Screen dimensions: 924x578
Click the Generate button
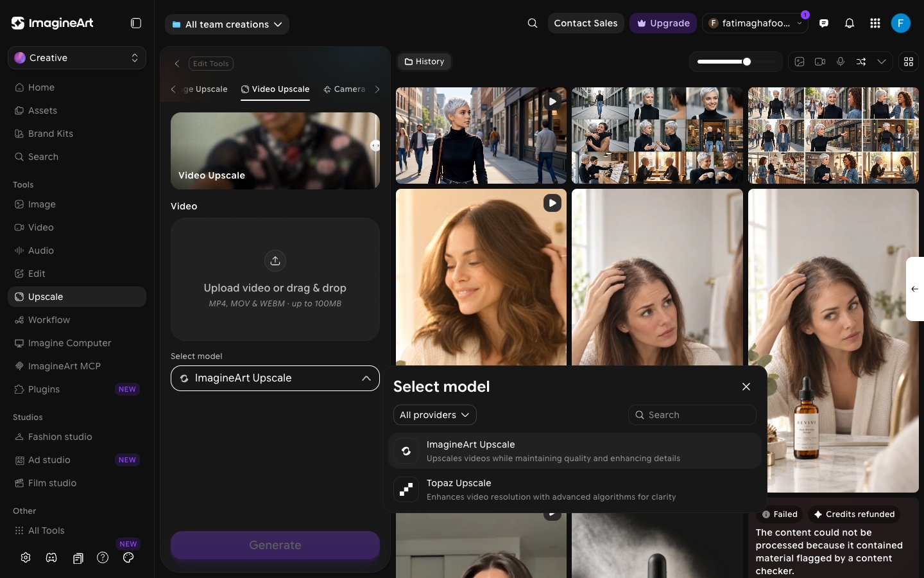point(275,545)
